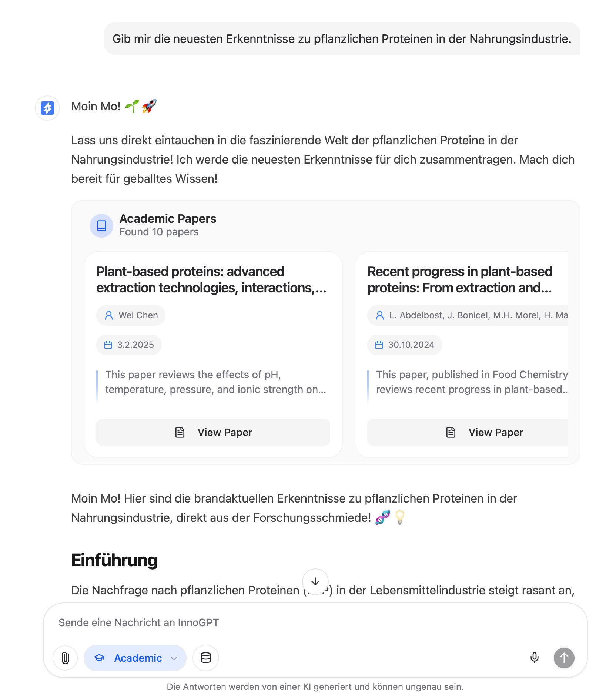Activate the microphone voice input
Screen dimensions: 616x695
tap(534, 658)
